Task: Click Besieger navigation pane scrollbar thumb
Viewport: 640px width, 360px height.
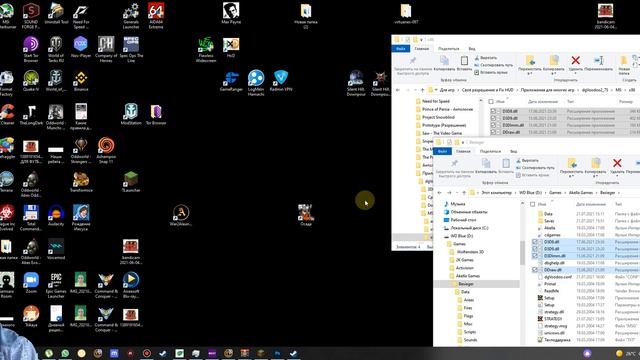Action: click(x=522, y=253)
